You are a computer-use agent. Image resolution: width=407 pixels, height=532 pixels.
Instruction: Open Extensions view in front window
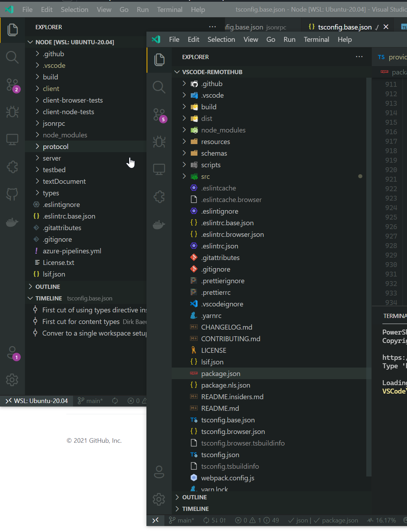tap(159, 196)
